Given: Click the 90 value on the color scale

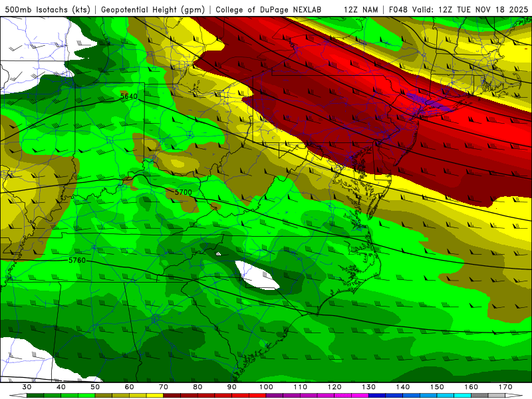Looking at the screenshot, I should pos(232,387).
